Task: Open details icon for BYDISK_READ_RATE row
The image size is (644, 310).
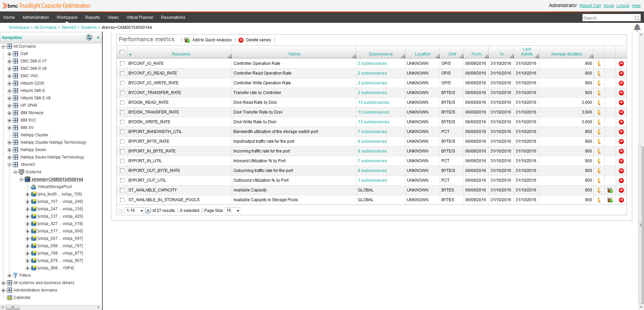Action: (x=599, y=102)
